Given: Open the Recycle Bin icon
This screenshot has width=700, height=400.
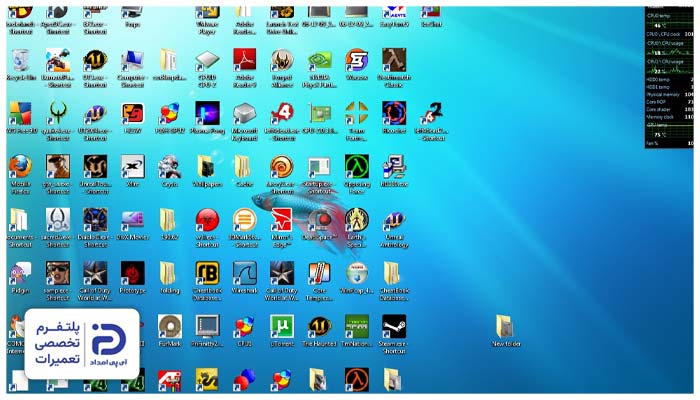Looking at the screenshot, I should pyautogui.click(x=21, y=61).
